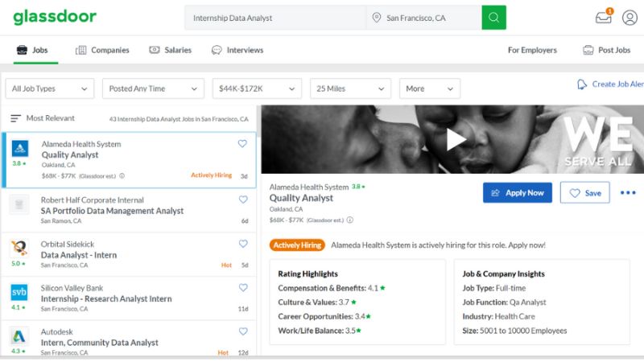The image size is (644, 362).
Task: Click the Compensation & Benefits: 4.1 rating
Action: [332, 288]
